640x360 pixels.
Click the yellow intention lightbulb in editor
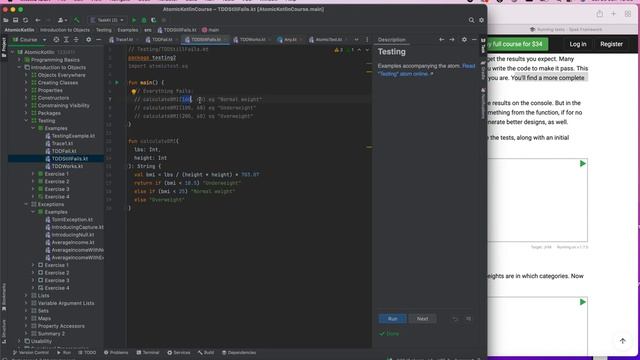pos(133,92)
